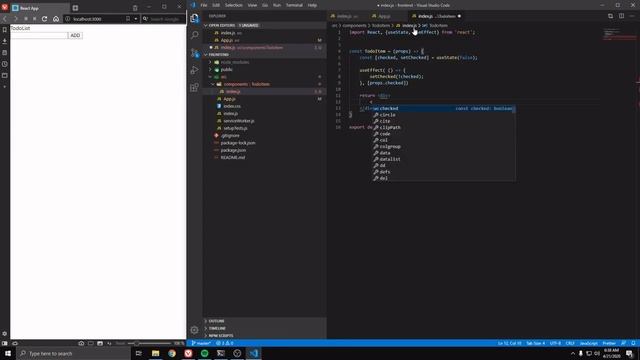Click the JavaScript language mode in status bar
The width and height of the screenshot is (640, 360).
click(x=588, y=343)
